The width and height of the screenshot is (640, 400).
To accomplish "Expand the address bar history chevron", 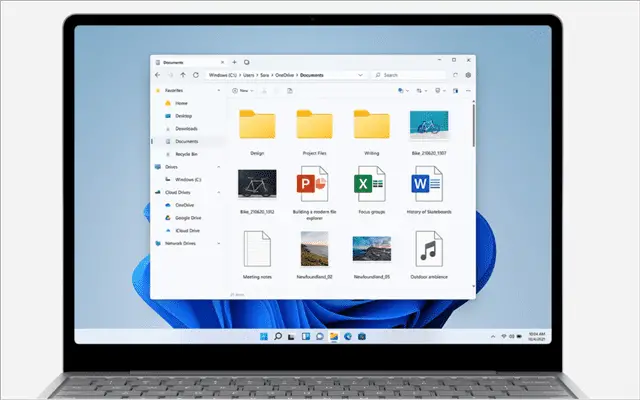I will (360, 75).
